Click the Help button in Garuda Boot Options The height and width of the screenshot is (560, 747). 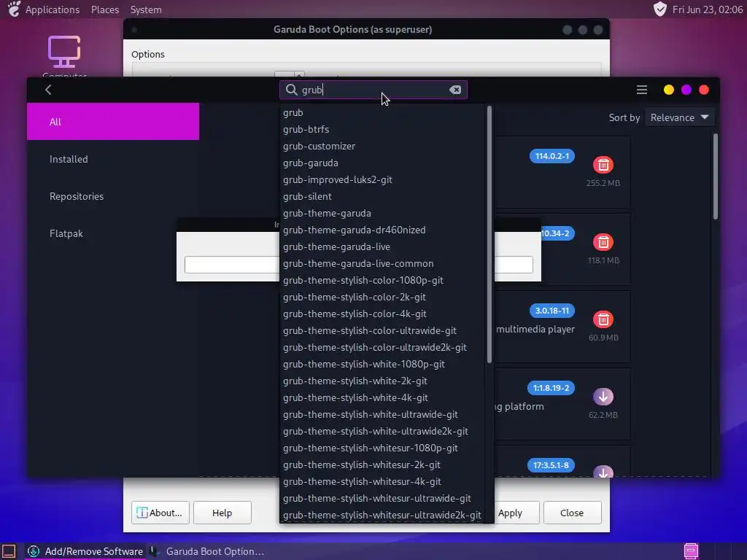222,513
